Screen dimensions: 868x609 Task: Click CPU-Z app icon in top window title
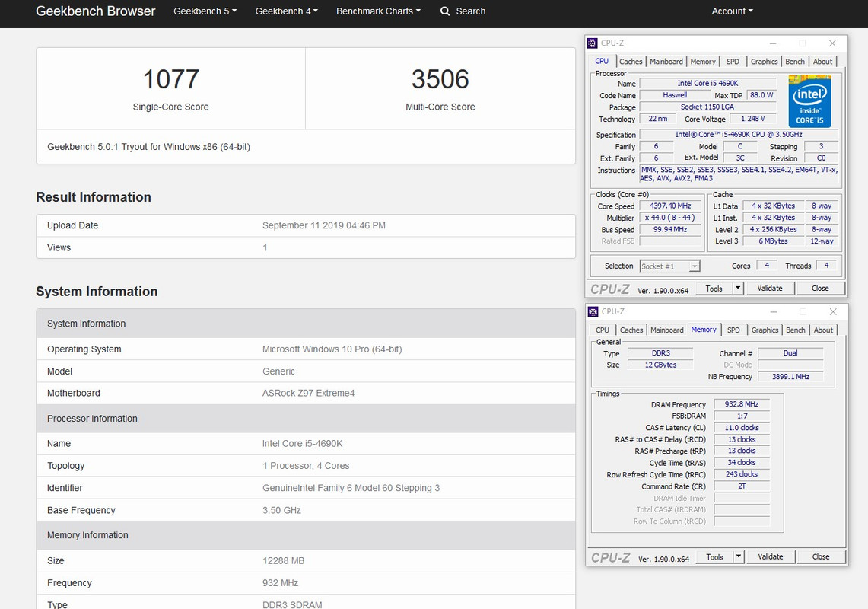pos(593,43)
